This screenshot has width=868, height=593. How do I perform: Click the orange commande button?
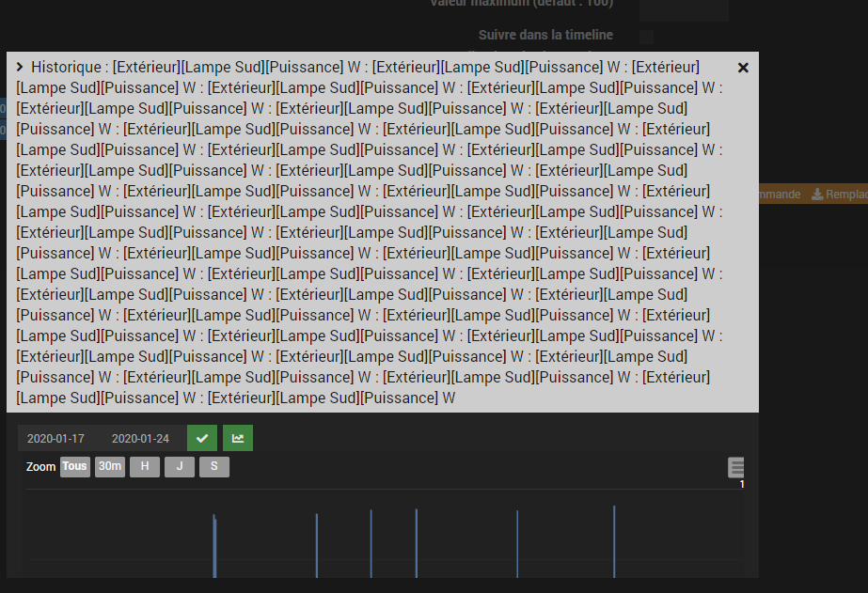(x=780, y=195)
